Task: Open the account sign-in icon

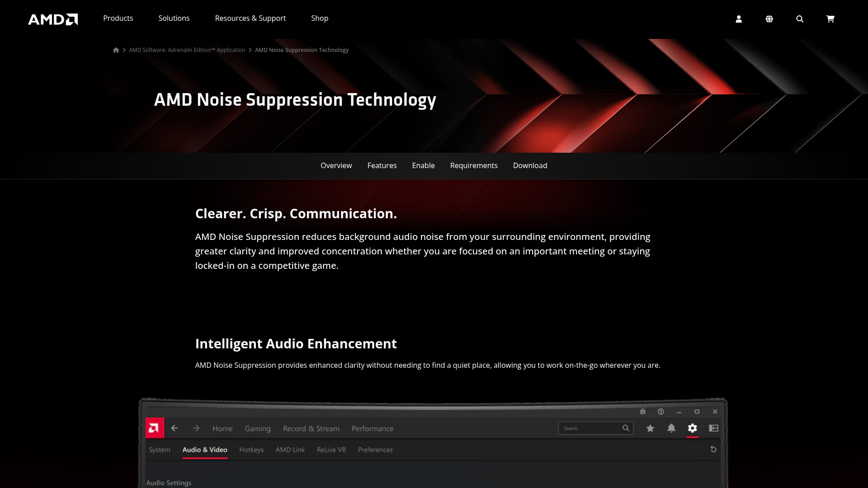Action: pos(739,19)
